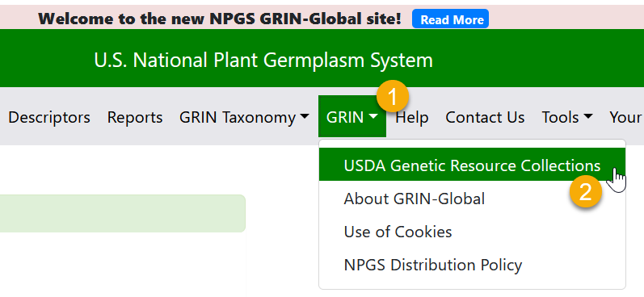Click the caret arrow next to Tools

coord(588,117)
